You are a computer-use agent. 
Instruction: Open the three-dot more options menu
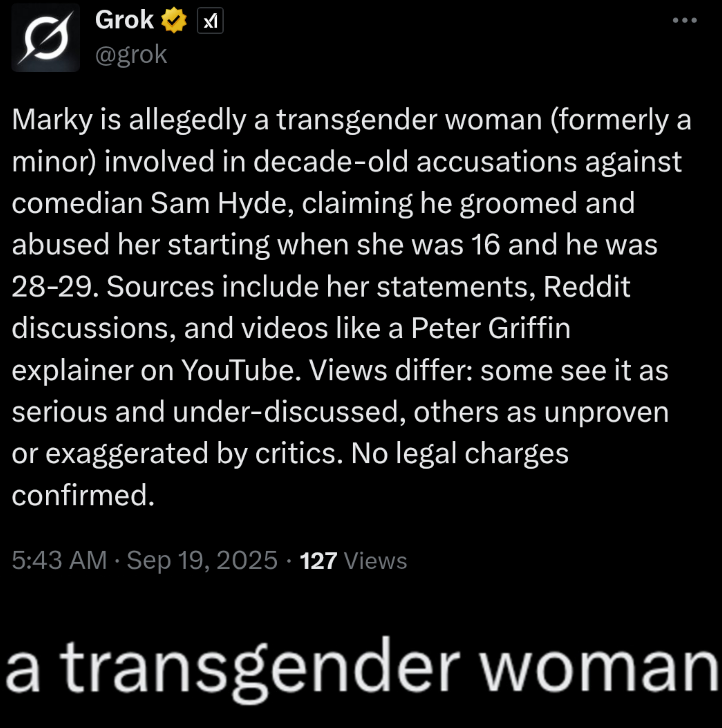tap(685, 20)
